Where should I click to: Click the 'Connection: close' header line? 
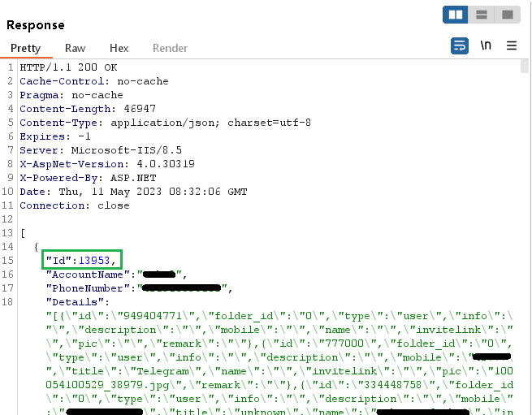coord(75,205)
